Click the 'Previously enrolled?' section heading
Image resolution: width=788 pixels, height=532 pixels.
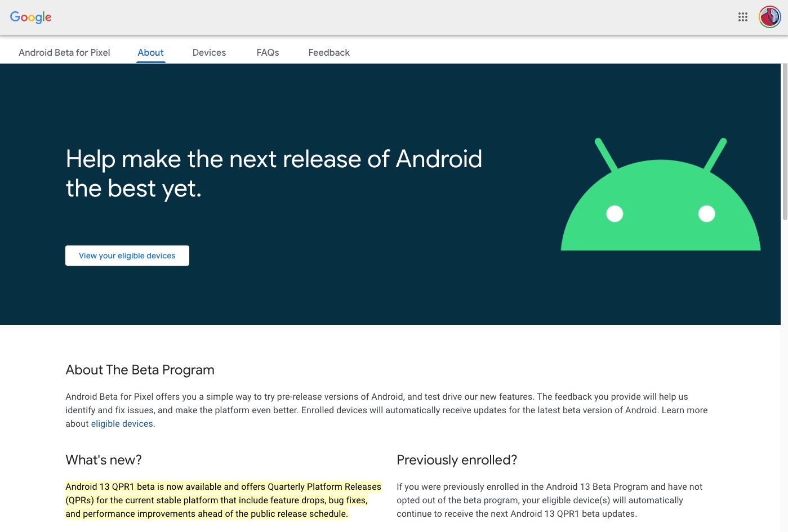point(457,460)
